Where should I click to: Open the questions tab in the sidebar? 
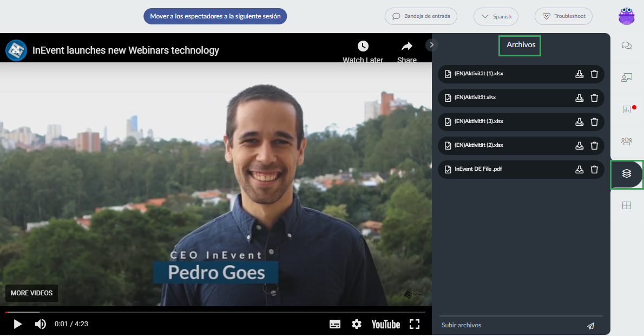click(x=626, y=77)
